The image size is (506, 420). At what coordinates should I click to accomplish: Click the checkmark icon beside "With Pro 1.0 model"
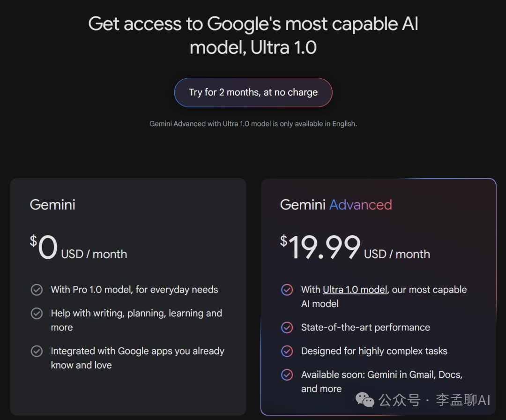pos(37,290)
